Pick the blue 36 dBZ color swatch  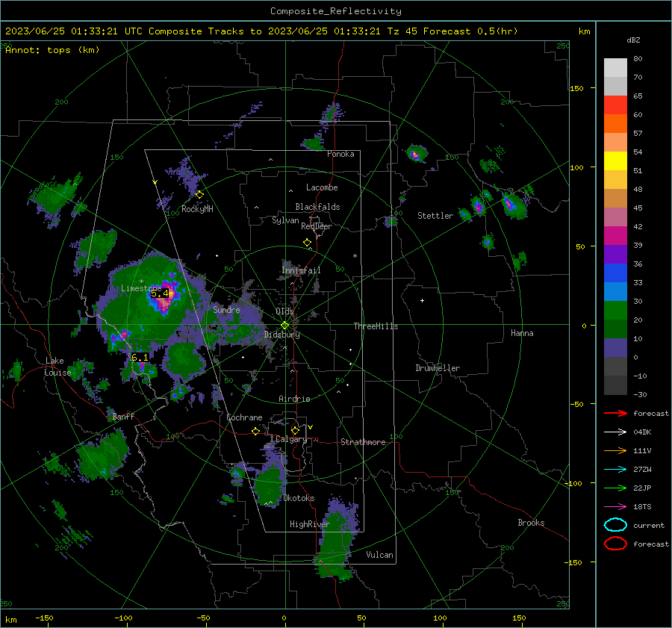(x=615, y=273)
